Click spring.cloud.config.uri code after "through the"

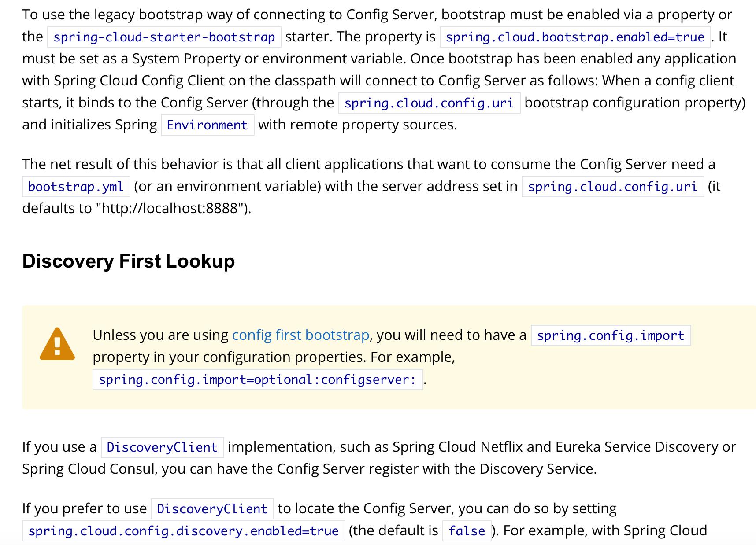click(x=429, y=103)
